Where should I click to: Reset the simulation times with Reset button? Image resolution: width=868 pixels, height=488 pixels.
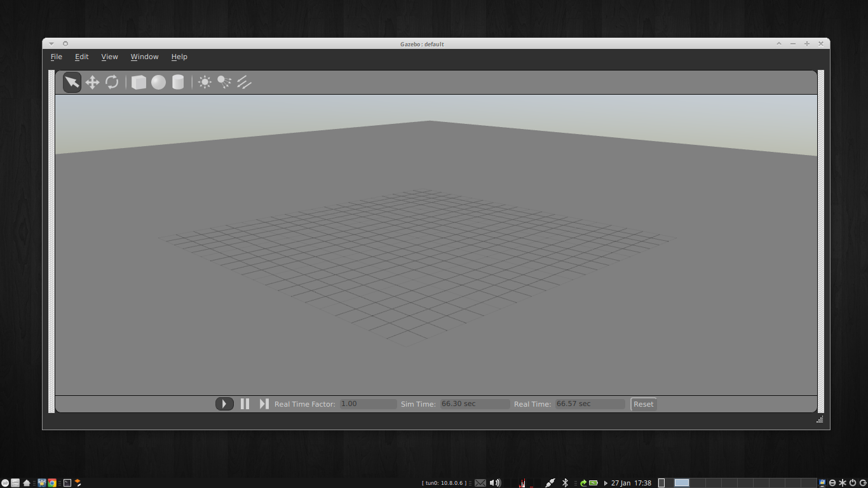(643, 403)
